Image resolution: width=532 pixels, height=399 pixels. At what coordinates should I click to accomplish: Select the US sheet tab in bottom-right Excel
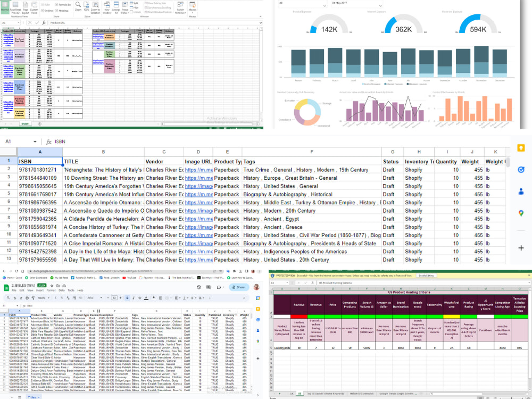(299, 394)
